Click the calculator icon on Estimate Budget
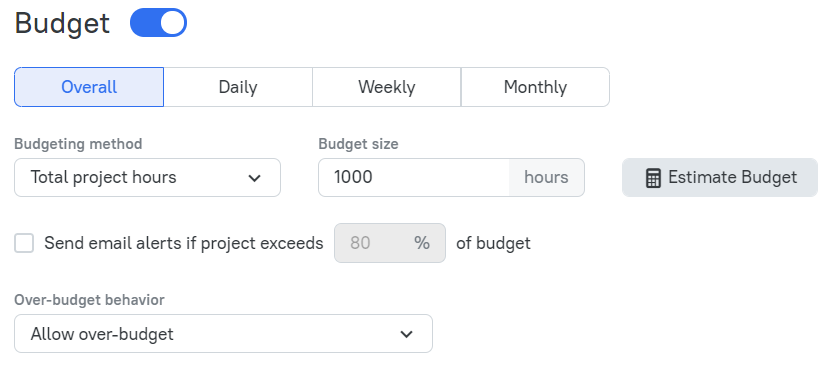 (653, 178)
